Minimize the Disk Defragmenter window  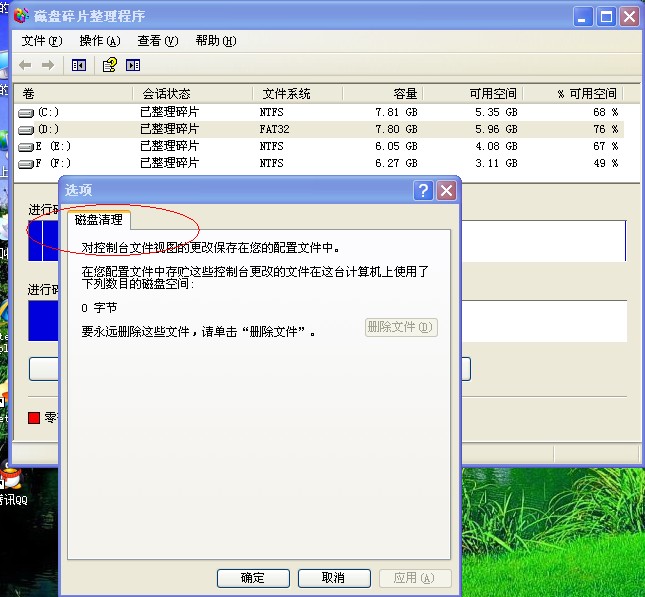point(582,17)
